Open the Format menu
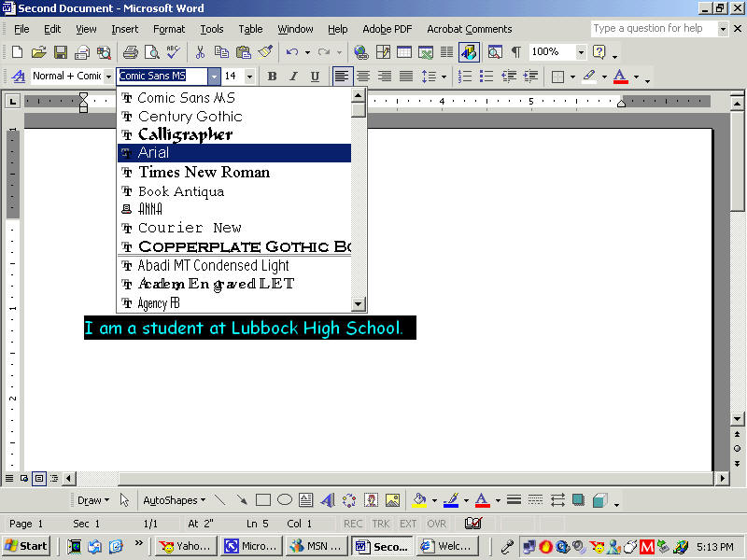Screen dimensions: 747x560 (x=169, y=29)
